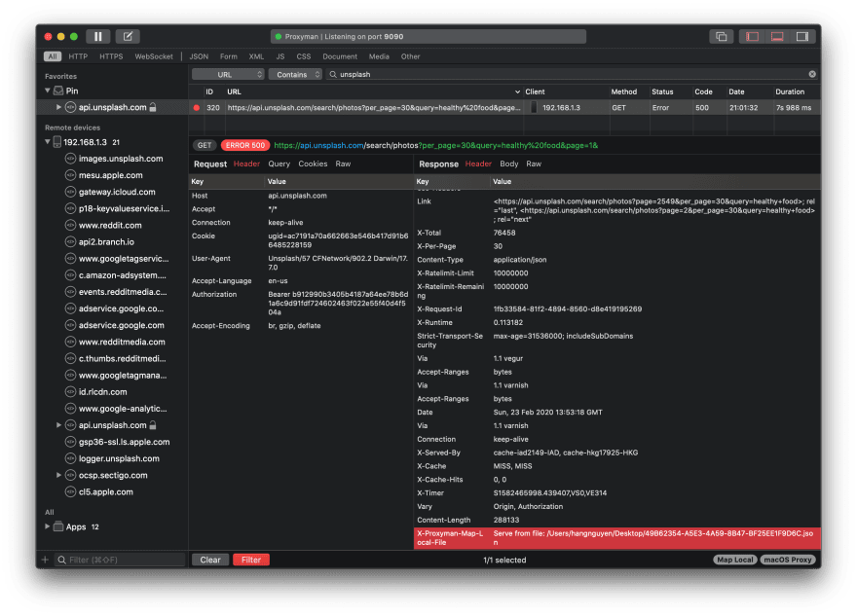The image size is (857, 616).
Task: Select id.rlcdn.com in the sidebar
Action: pyautogui.click(x=103, y=391)
